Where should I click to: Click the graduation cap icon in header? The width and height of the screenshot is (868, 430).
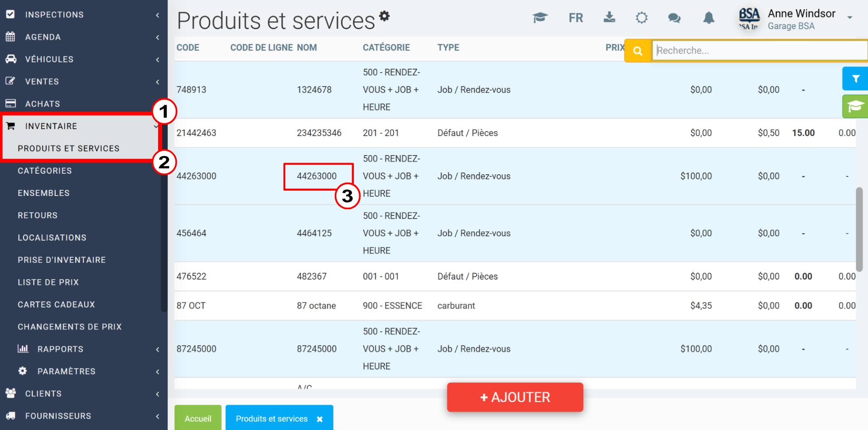tap(540, 18)
